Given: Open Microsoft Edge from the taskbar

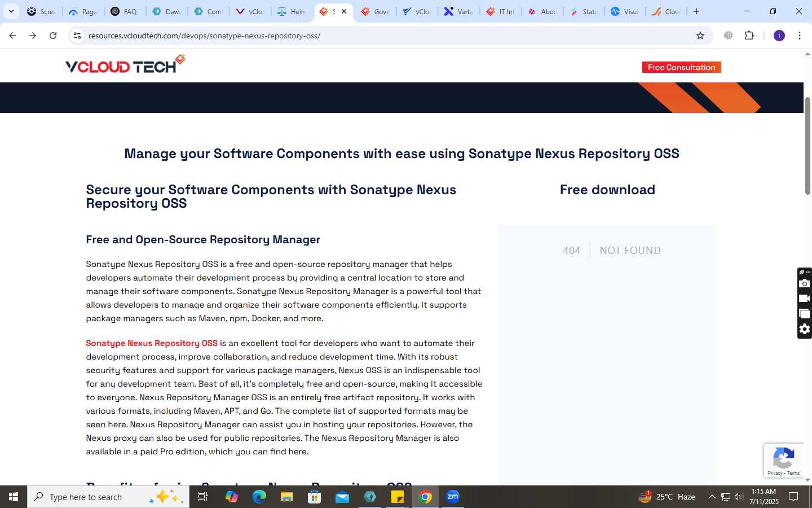Looking at the screenshot, I should point(259,497).
